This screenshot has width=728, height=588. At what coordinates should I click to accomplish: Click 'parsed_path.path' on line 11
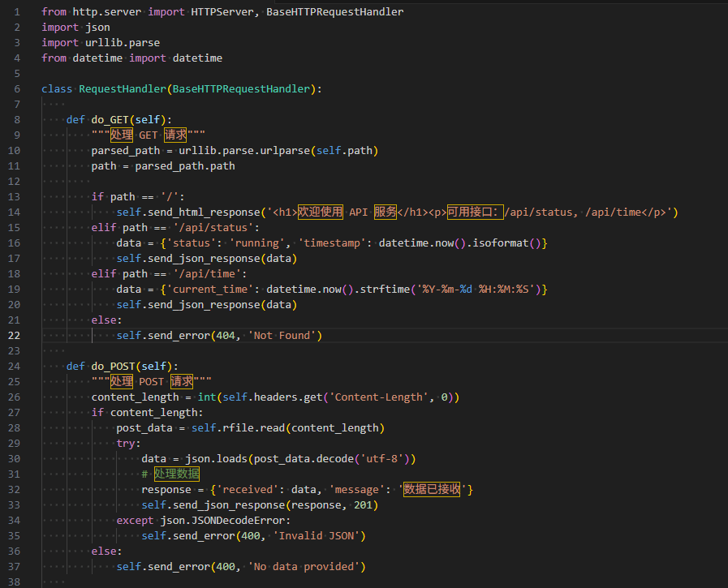pos(185,165)
